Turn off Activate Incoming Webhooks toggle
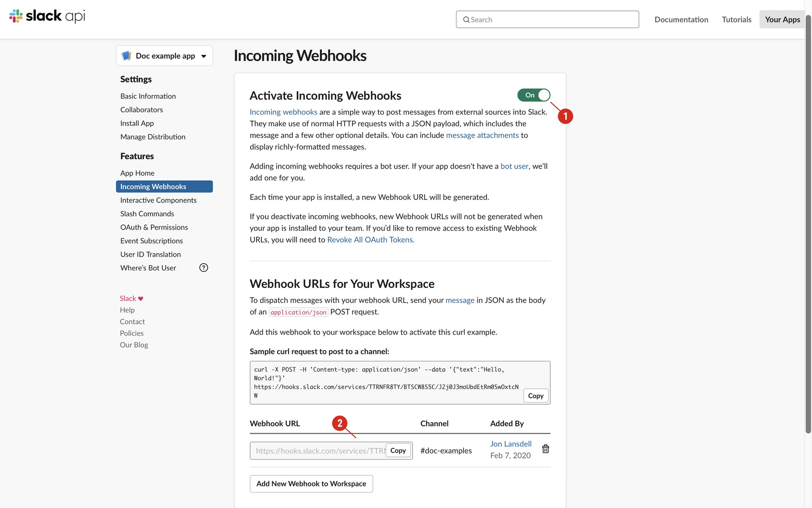This screenshot has width=812, height=508. (533, 95)
